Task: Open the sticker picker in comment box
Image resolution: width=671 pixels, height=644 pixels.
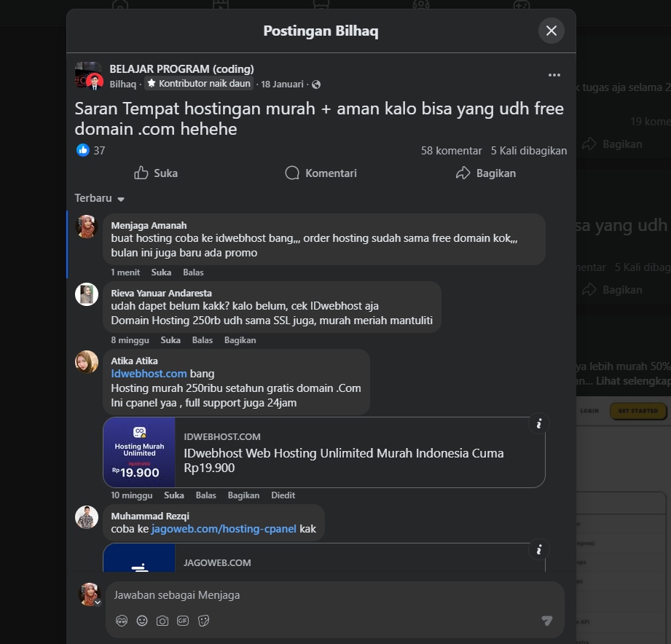Action: pos(204,621)
